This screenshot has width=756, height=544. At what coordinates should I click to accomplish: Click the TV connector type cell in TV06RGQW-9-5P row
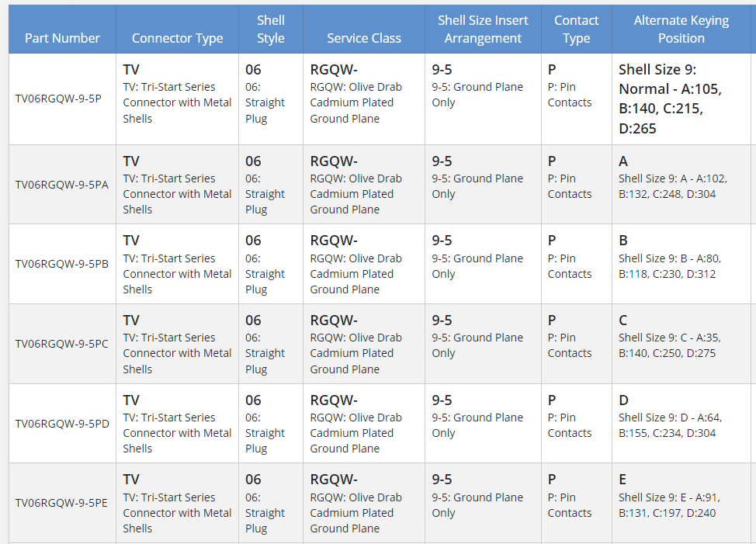pos(177,93)
